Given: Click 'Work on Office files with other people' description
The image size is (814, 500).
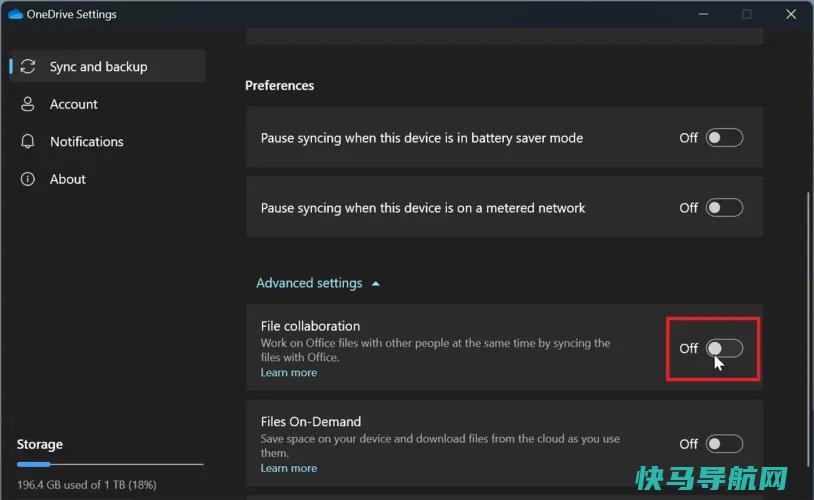Looking at the screenshot, I should (x=435, y=350).
